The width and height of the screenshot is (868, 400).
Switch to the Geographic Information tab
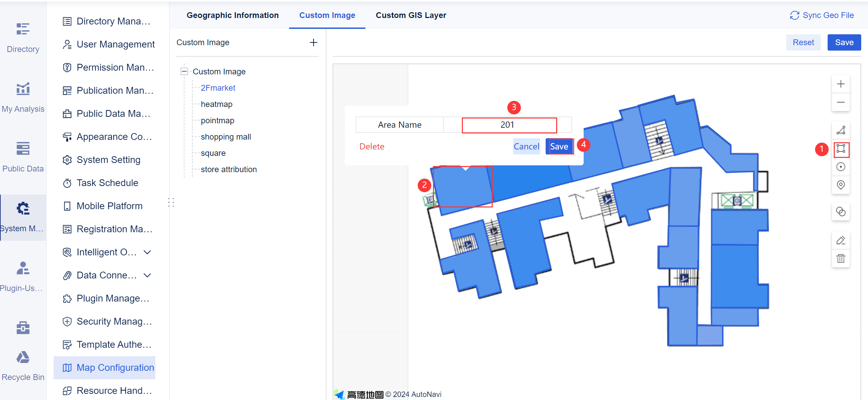point(232,15)
